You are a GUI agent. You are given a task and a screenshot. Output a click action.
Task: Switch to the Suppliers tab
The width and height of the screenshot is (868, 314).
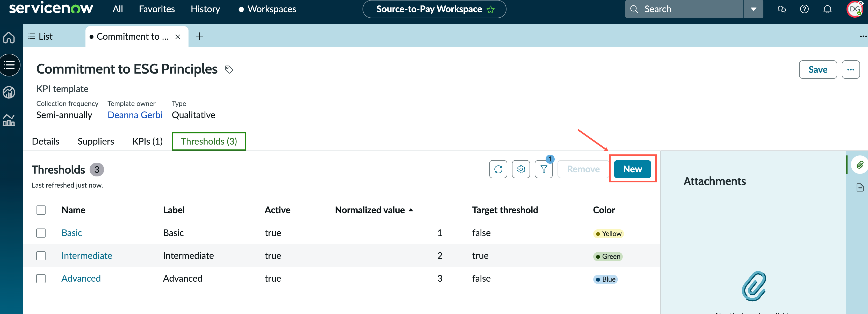[x=96, y=141]
